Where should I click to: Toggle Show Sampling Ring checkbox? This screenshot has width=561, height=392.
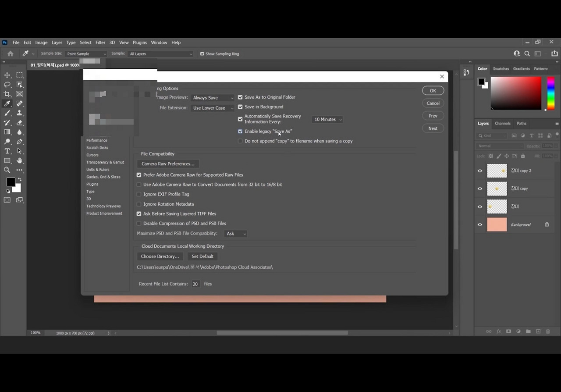(202, 54)
